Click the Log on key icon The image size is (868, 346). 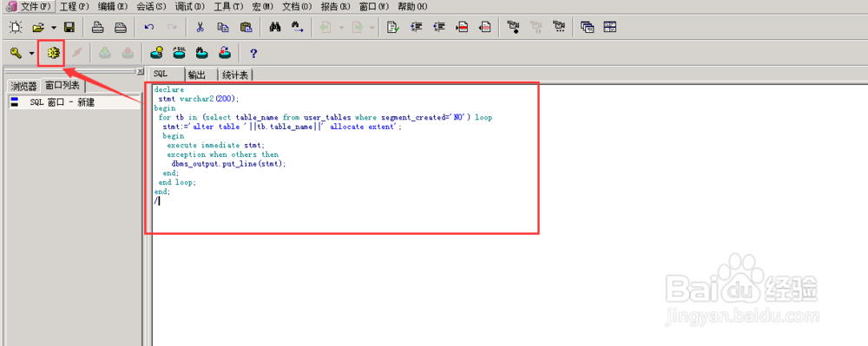(x=16, y=53)
